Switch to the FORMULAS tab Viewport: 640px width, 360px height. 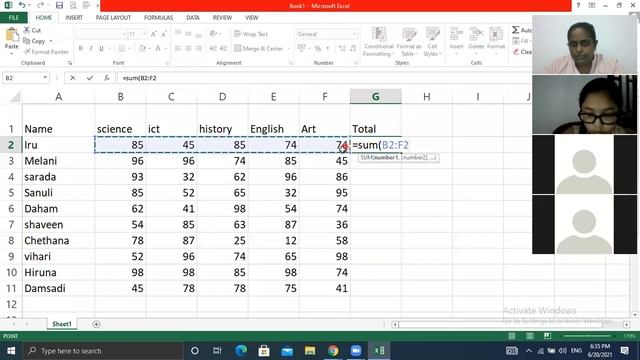pyautogui.click(x=158, y=18)
